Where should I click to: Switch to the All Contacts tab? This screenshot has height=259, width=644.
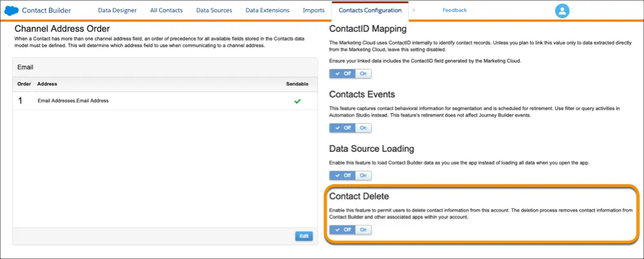166,10
